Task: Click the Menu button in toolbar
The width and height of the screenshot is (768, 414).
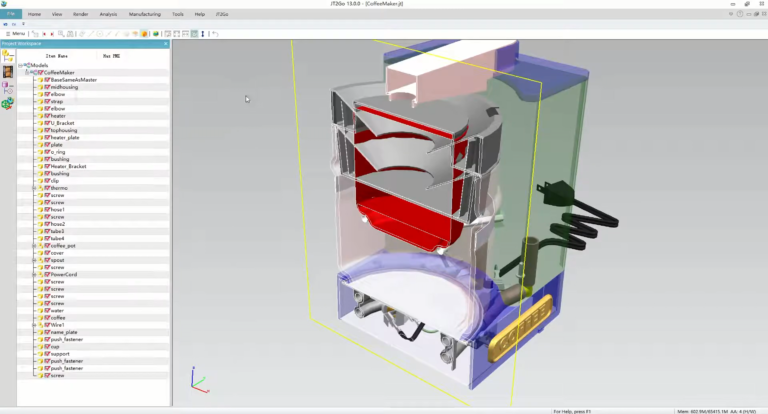Action: (x=15, y=34)
